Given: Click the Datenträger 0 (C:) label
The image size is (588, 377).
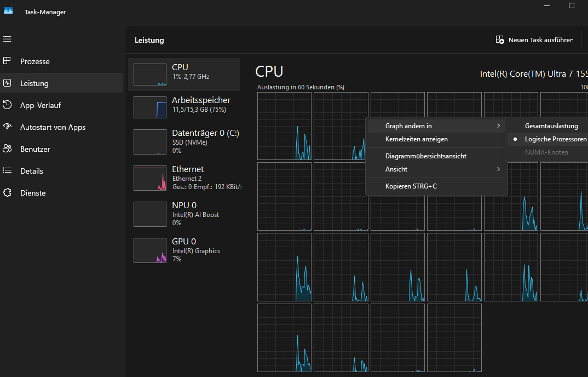Looking at the screenshot, I should tap(205, 133).
